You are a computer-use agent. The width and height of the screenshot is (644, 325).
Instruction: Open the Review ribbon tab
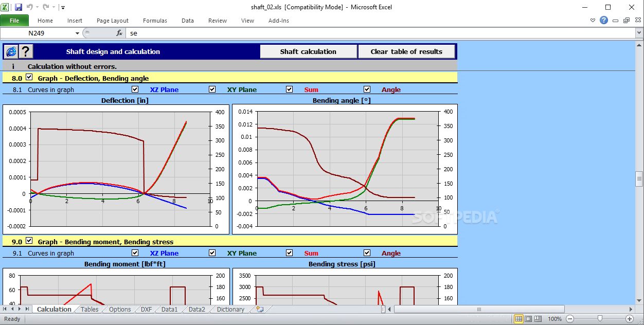[218, 21]
